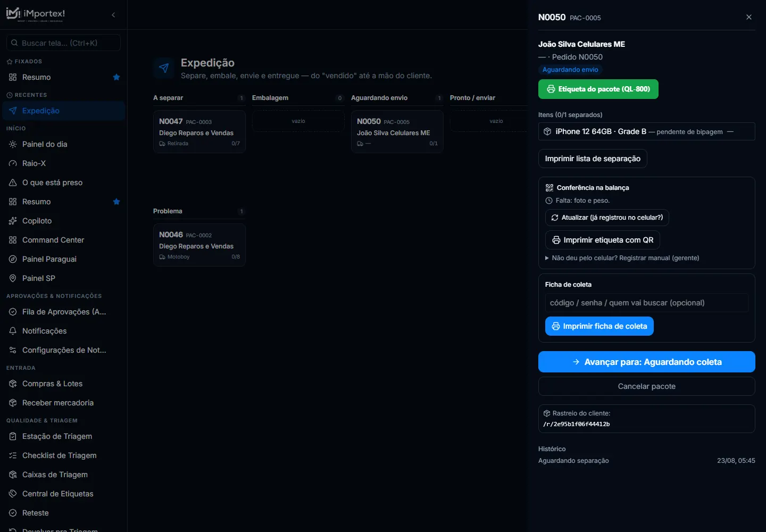Advance to Aguardando coleta

point(647,362)
